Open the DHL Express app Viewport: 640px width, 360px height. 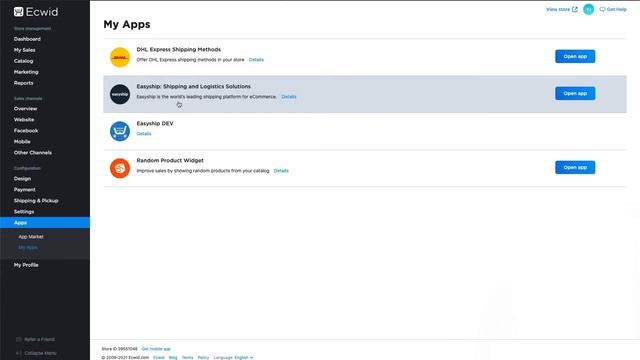(x=575, y=56)
